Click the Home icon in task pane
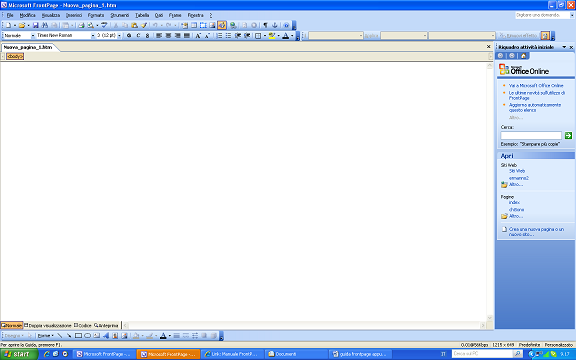 (x=523, y=56)
